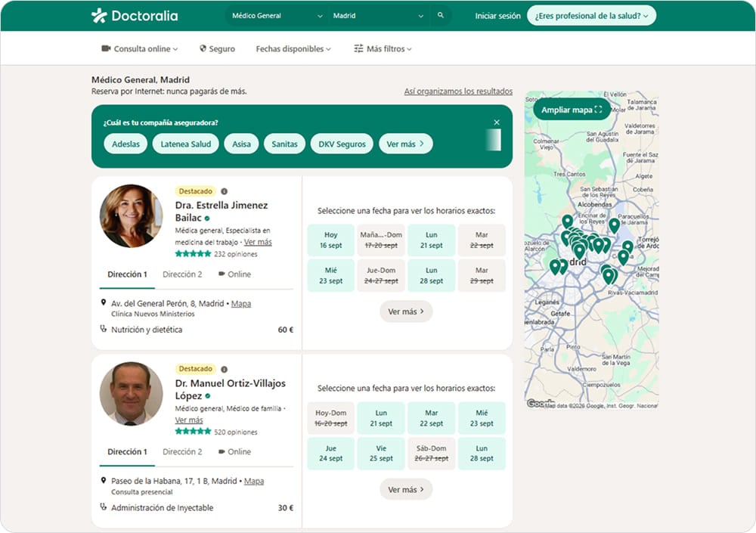Click stethoscope icon beside Nutrición y dietética

103,329
